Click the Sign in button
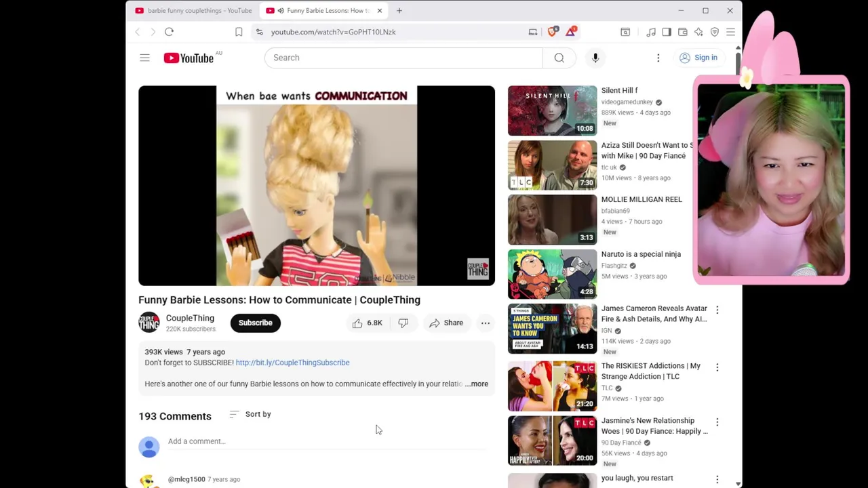Image resolution: width=868 pixels, height=488 pixels. tap(698, 58)
